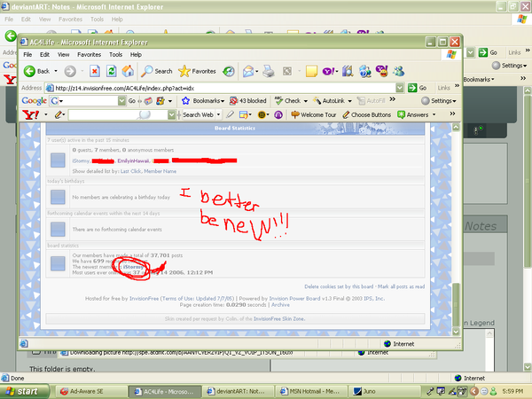This screenshot has height=399, width=532.
Task: Click Mark all posts as read
Action: pyautogui.click(x=401, y=286)
